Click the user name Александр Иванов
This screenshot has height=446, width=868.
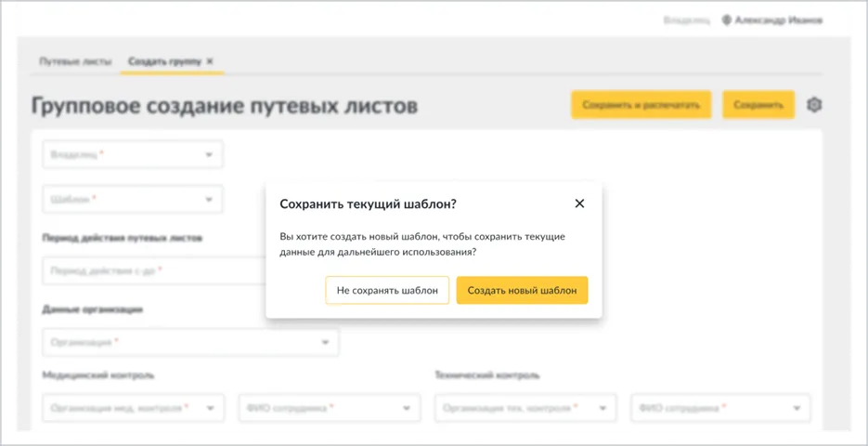tap(778, 20)
